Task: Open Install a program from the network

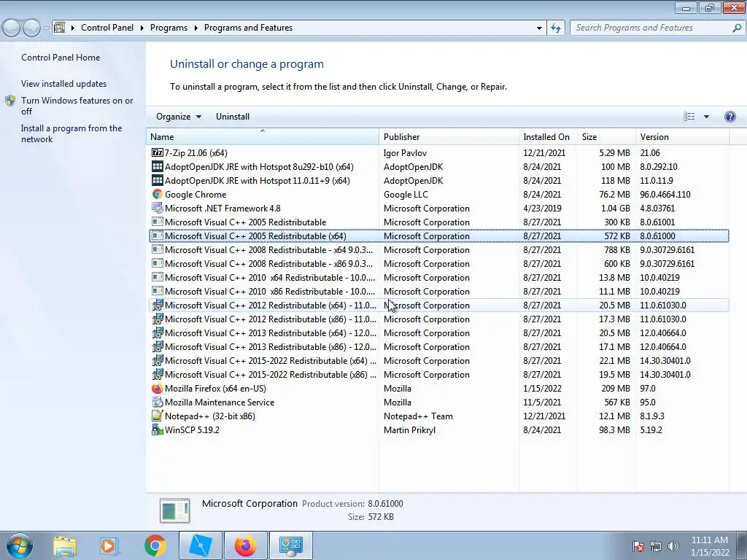Action: (71, 133)
